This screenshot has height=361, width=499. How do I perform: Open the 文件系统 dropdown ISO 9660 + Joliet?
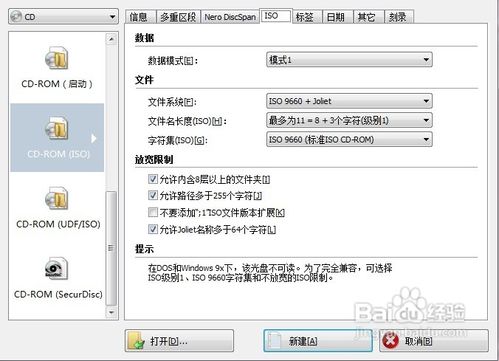[349, 101]
